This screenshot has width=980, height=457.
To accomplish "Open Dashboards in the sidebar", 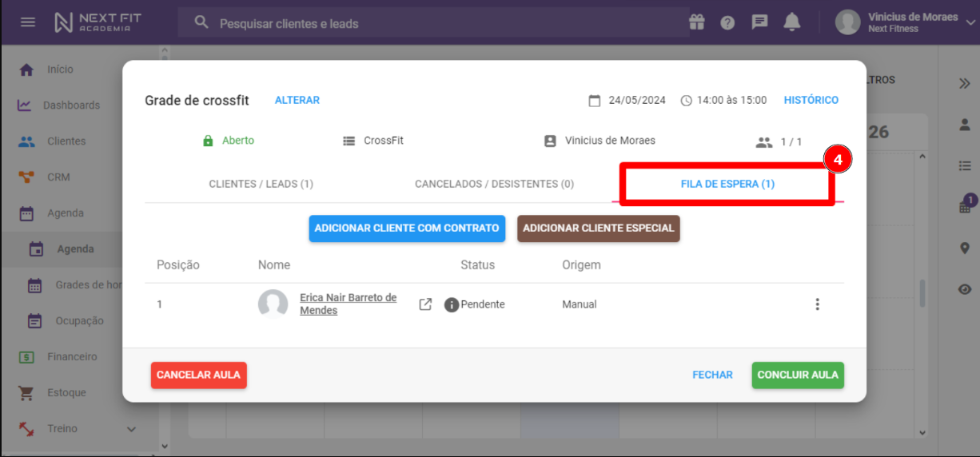I will (71, 105).
